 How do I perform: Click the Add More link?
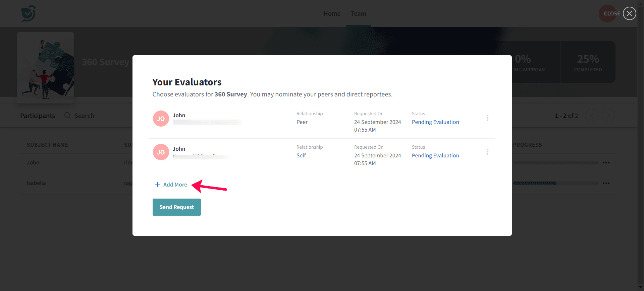(175, 185)
